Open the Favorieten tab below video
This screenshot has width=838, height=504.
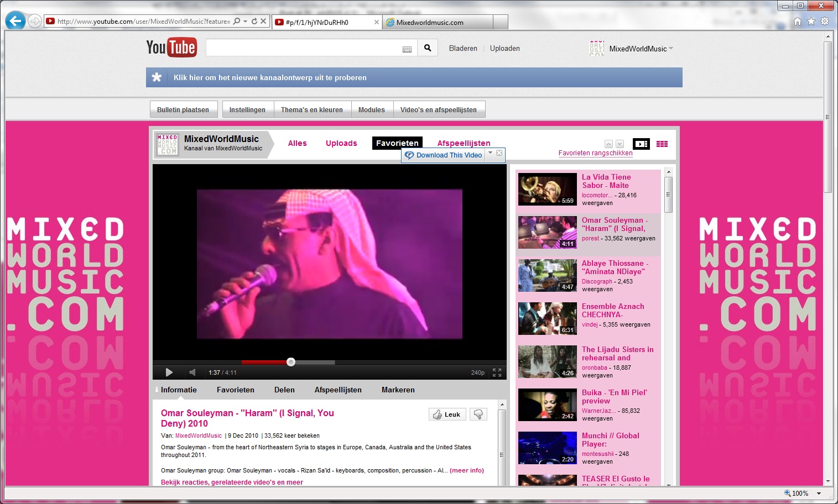click(x=236, y=390)
